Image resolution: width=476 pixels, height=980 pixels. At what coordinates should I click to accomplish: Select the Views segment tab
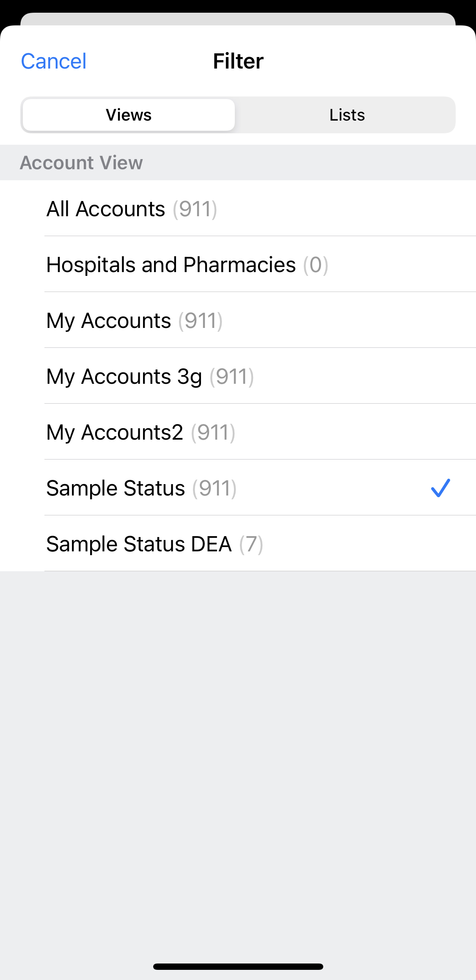(x=129, y=115)
